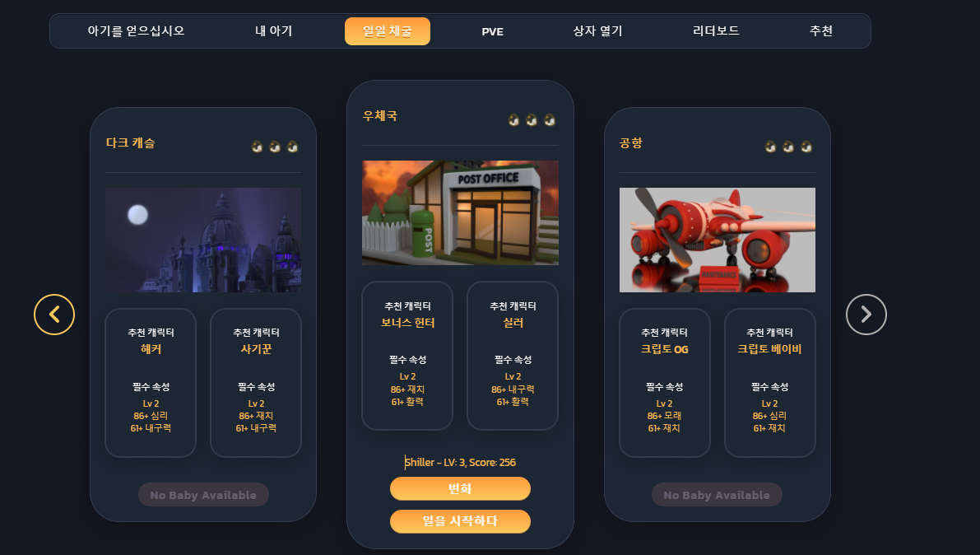Select the 크립토 OG recommended character box

point(664,382)
